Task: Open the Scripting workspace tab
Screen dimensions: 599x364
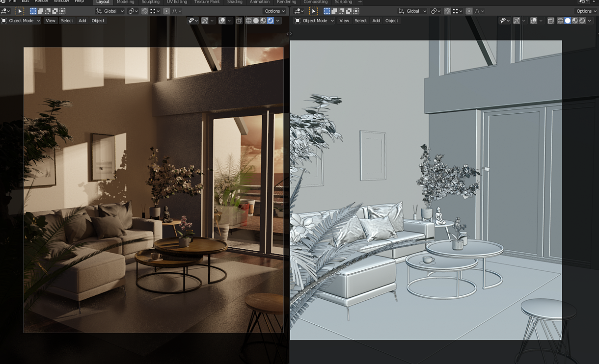Action: tap(343, 2)
